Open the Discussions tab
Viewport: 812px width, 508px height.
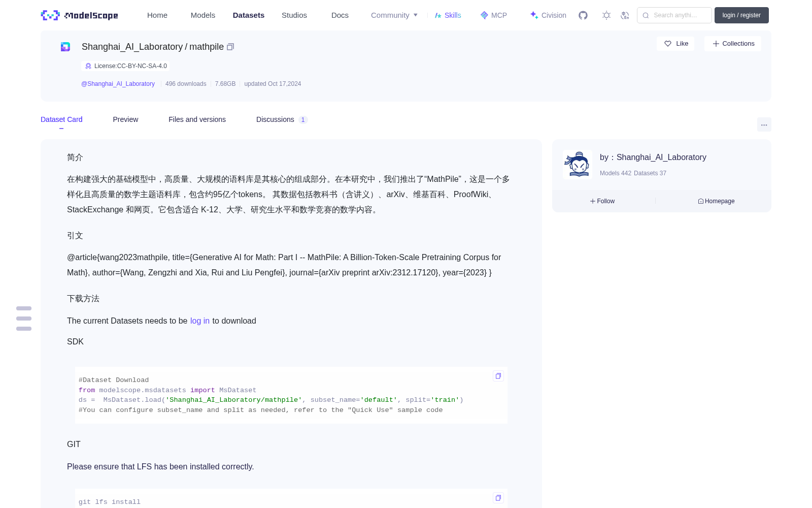(282, 119)
